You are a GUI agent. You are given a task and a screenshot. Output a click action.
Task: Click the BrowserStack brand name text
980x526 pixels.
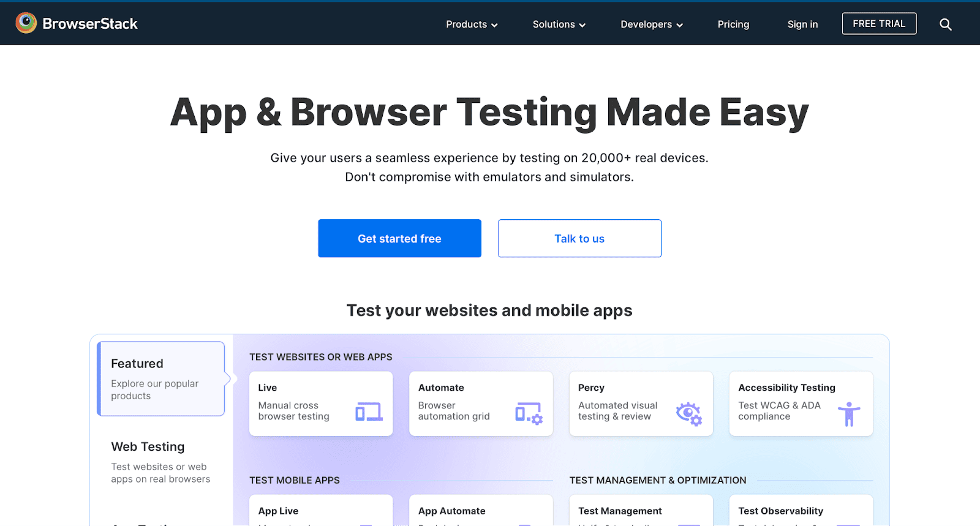coord(90,24)
